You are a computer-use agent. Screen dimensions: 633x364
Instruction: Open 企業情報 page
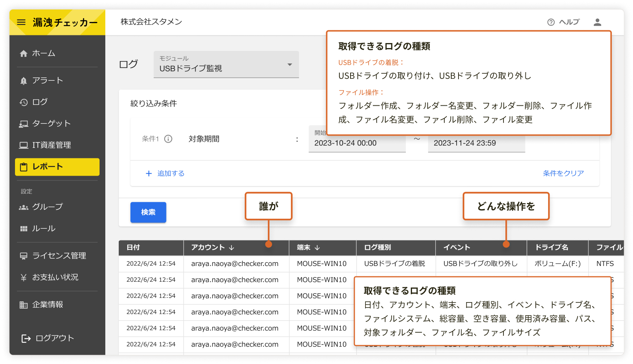57,305
